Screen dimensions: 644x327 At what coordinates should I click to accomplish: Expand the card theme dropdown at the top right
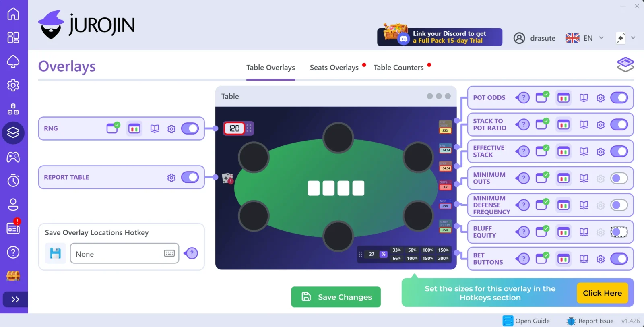(x=626, y=38)
